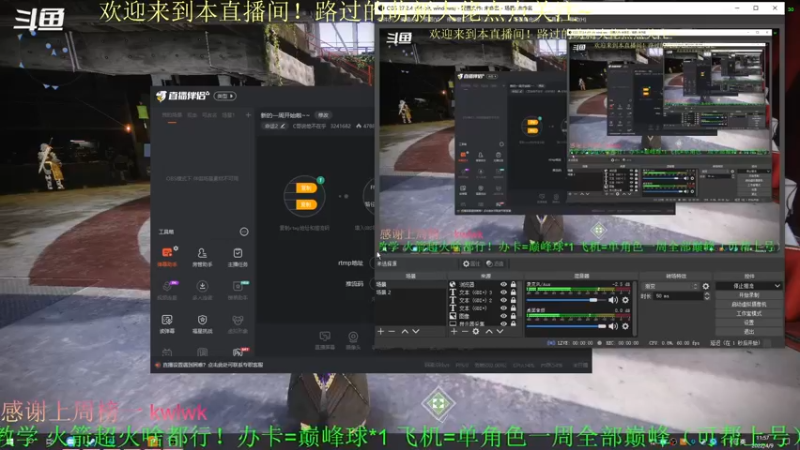Toggle lock on 浏览器 source
The width and height of the screenshot is (800, 450).
click(x=513, y=285)
